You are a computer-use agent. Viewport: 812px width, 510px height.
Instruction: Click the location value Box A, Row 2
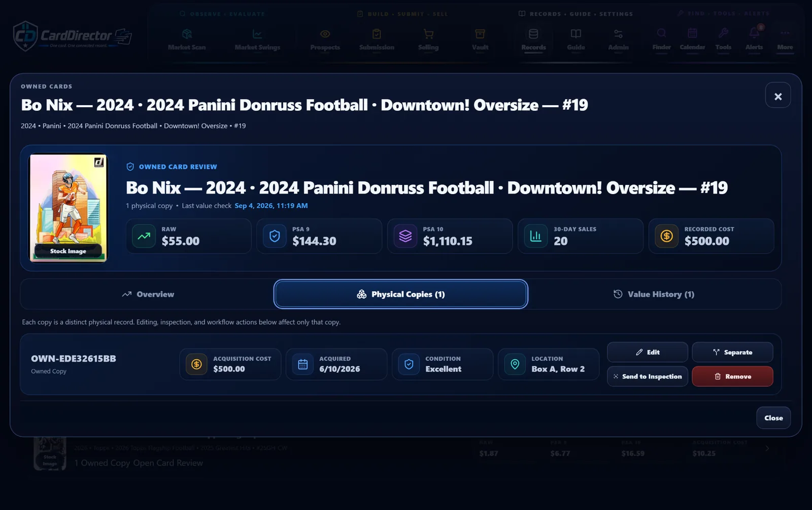[558, 369]
